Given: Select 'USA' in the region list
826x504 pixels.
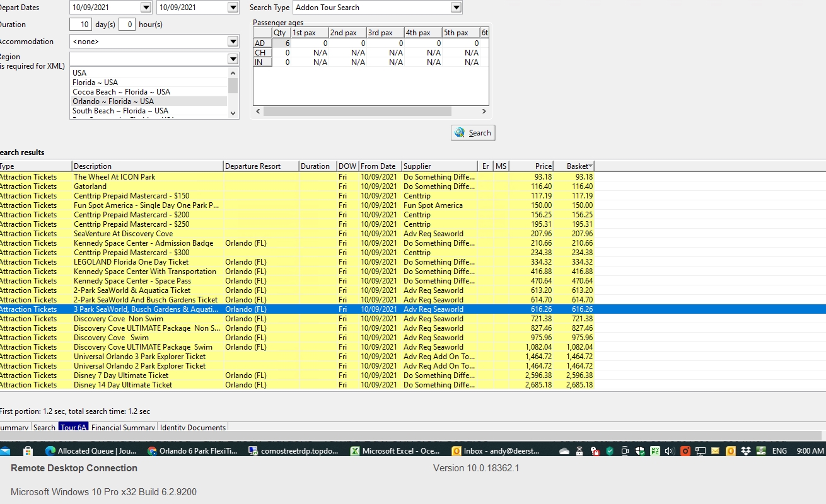Looking at the screenshot, I should [149, 73].
